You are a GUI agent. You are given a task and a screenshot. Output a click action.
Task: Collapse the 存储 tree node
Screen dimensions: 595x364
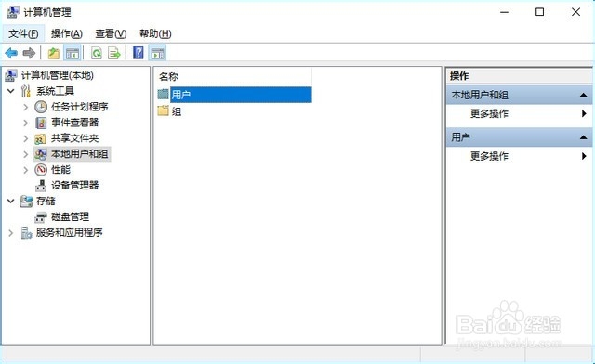[11, 201]
